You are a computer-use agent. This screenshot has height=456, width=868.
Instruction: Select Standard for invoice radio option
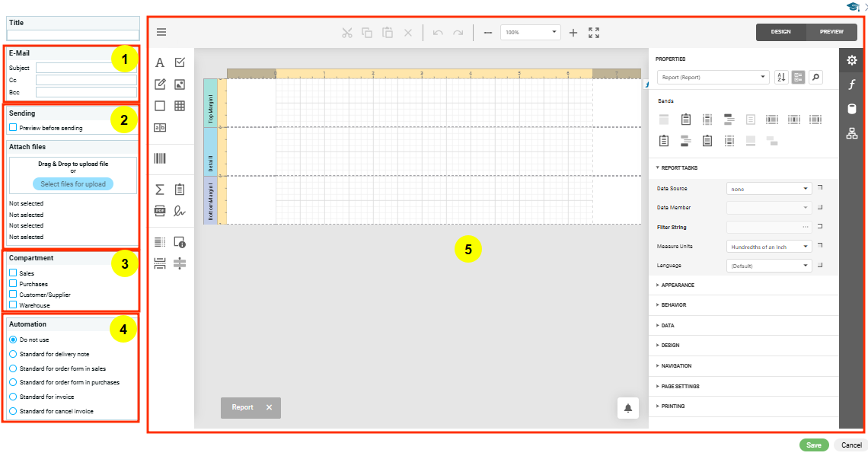pyautogui.click(x=13, y=397)
